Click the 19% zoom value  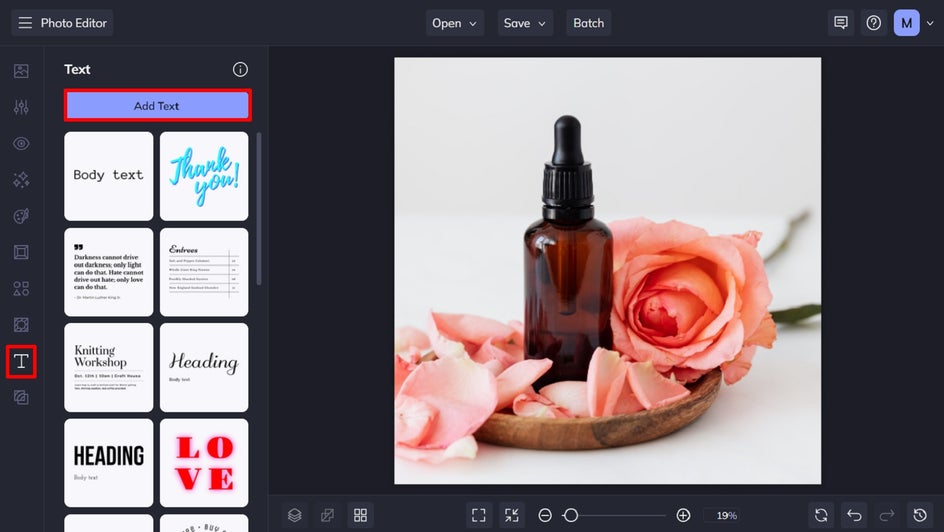point(727,515)
